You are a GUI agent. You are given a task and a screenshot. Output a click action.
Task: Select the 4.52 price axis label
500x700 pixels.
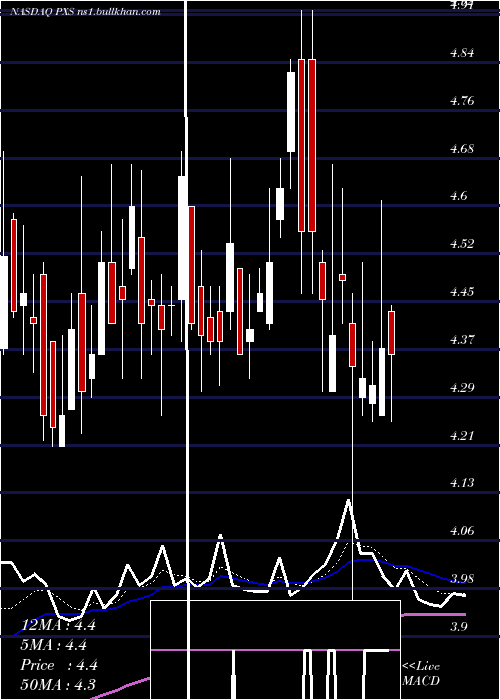coord(462,244)
